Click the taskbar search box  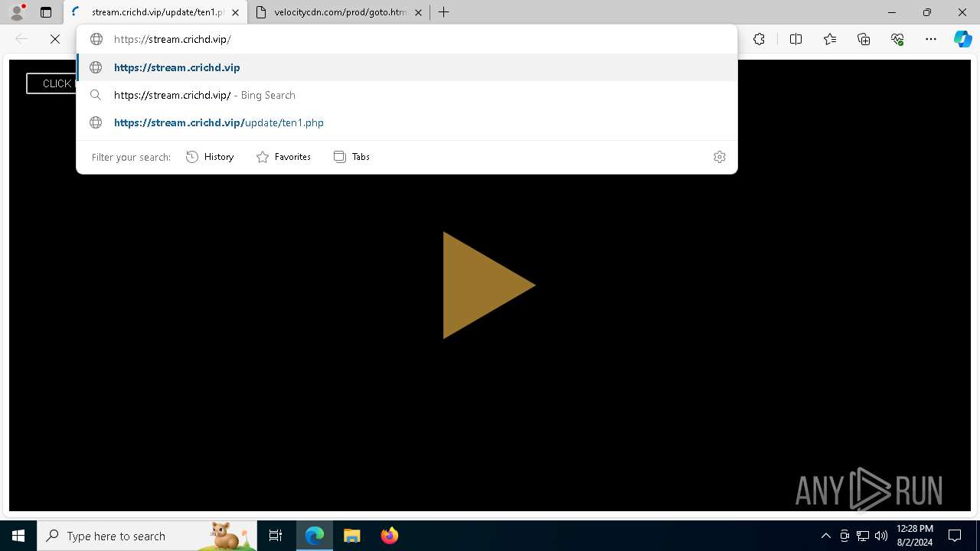(x=147, y=536)
